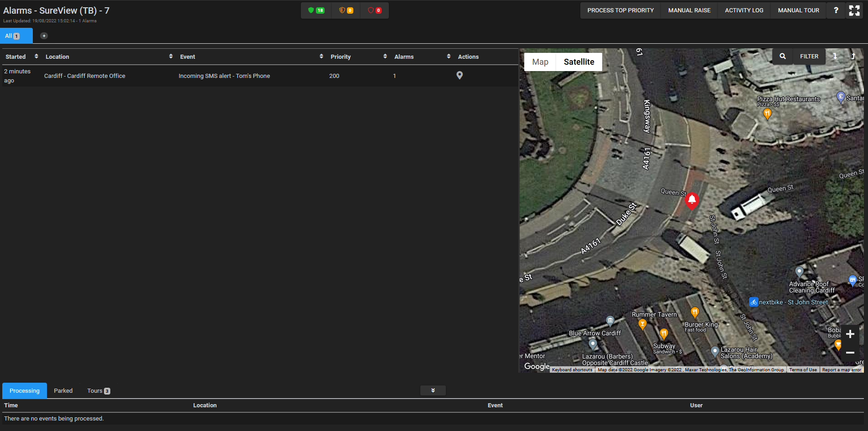Image resolution: width=868 pixels, height=431 pixels.
Task: Open map Keyboard shortcuts link
Action: [x=572, y=370]
